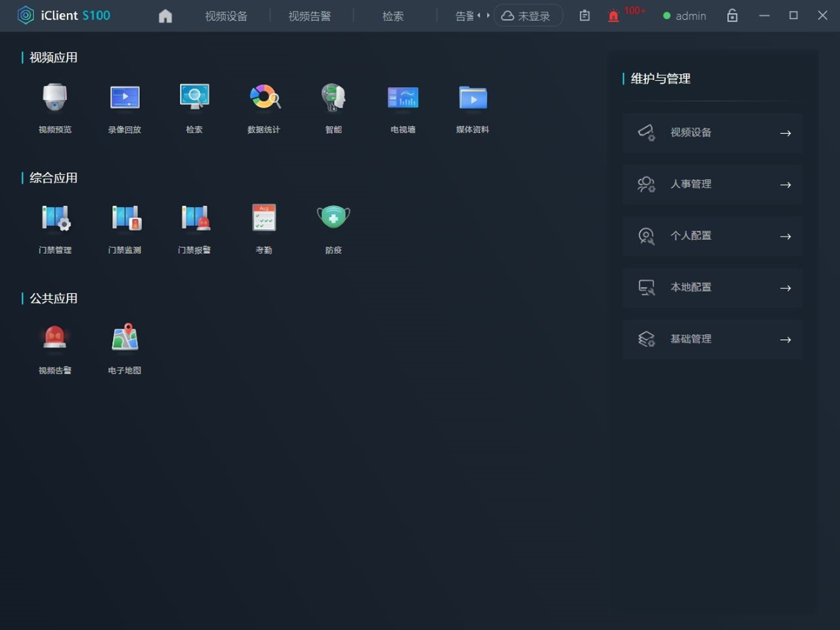The width and height of the screenshot is (840, 630).
Task: Go to 人事管理 in maintenance panel
Action: point(713,184)
